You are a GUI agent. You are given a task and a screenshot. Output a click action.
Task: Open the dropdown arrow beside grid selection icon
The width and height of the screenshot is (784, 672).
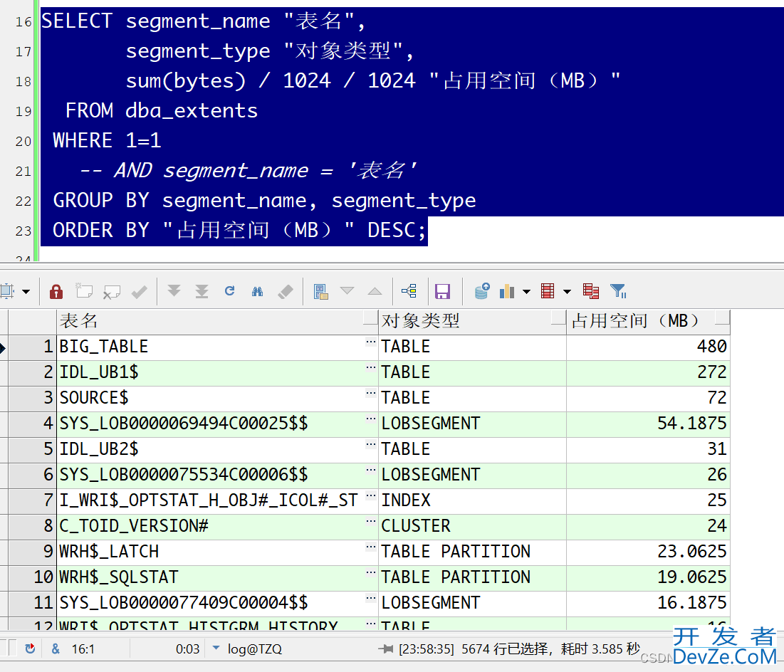click(x=26, y=291)
